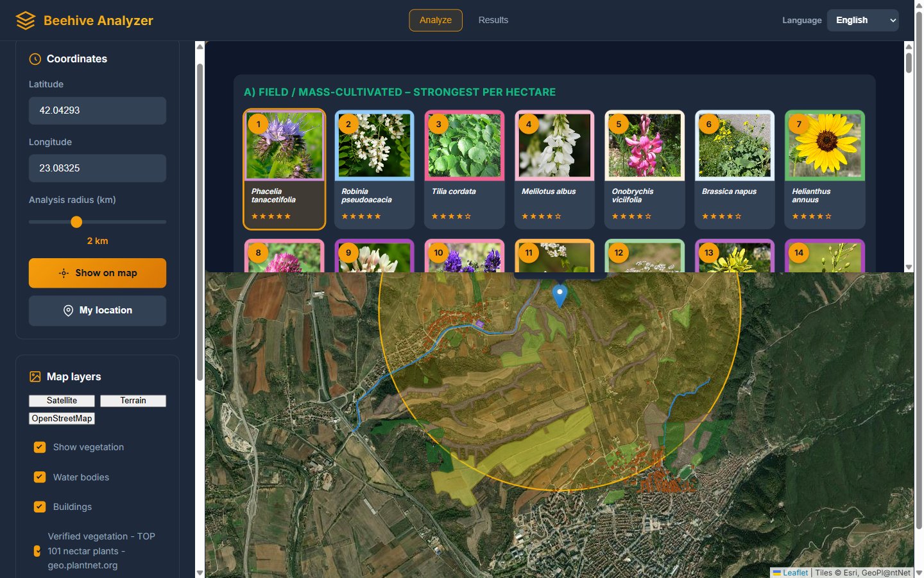
Task: Click the number 14 plant badge
Action: (799, 252)
